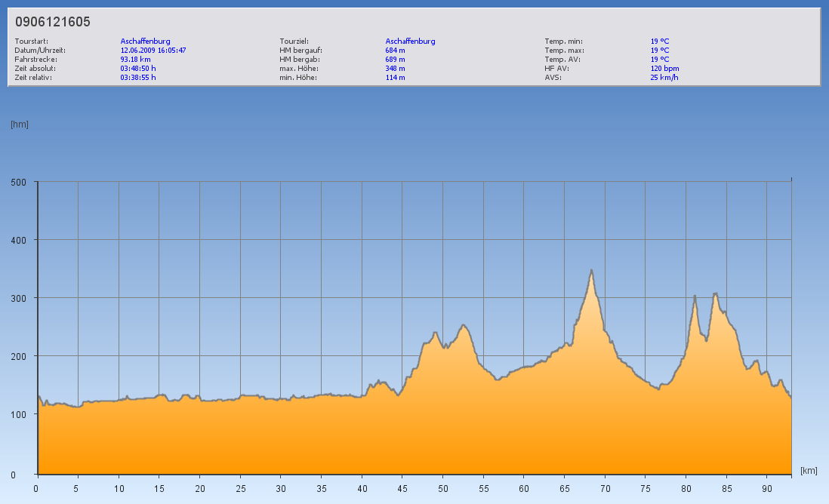Click the HF AV value 120 bpm

point(664,69)
